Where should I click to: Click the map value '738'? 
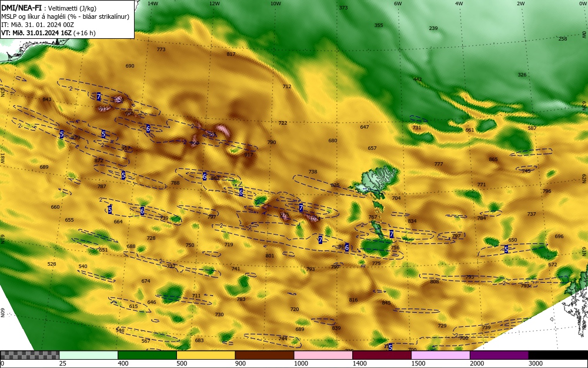tap(313, 172)
